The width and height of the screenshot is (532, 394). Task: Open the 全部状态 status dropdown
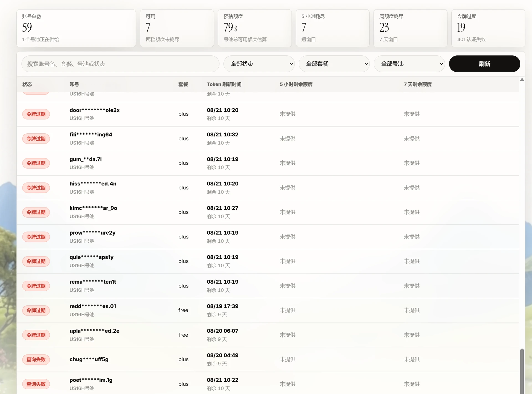click(259, 64)
